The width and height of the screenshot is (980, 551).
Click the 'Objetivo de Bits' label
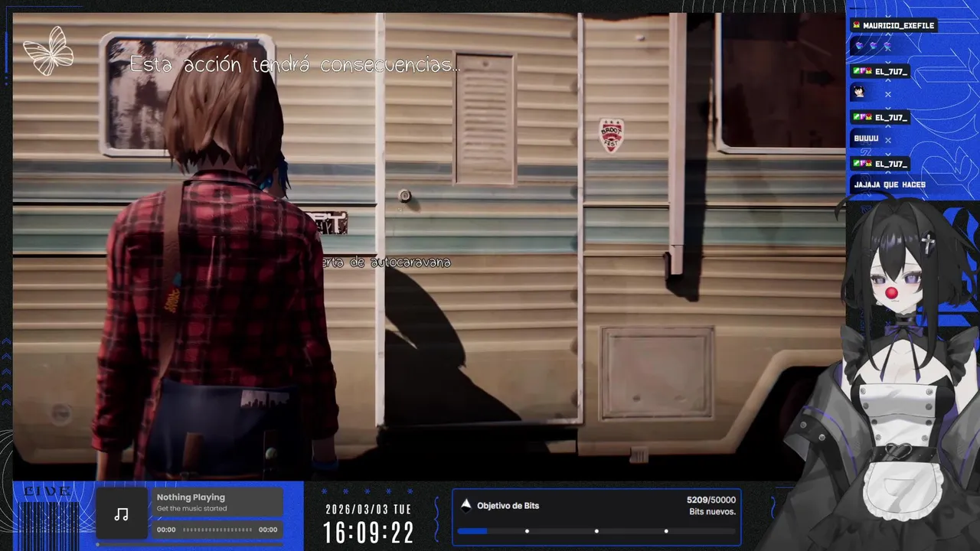point(508,506)
